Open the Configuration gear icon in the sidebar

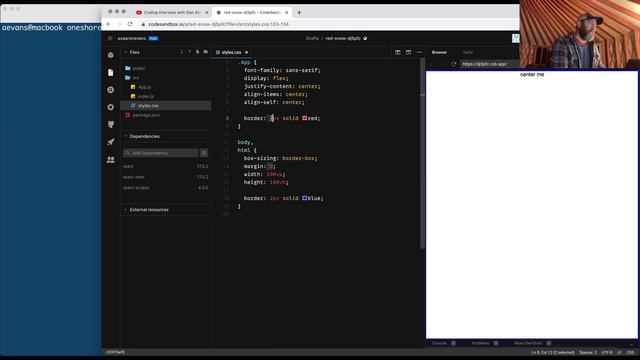point(111,107)
